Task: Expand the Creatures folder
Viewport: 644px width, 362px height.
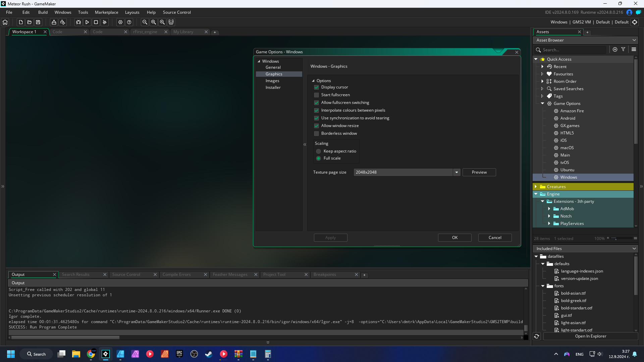Action: tap(536, 187)
